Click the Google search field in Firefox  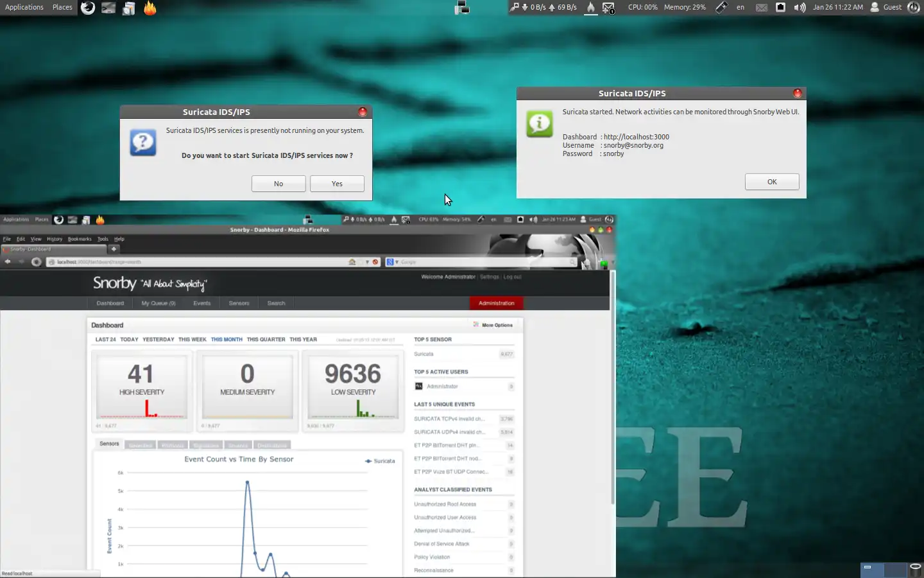484,262
